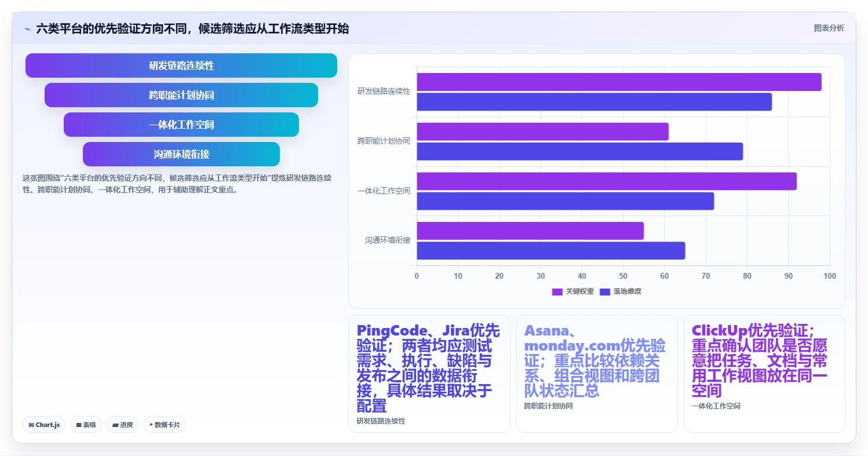The width and height of the screenshot is (868, 456).
Task: Open the Asana、monday.com优先验证 card headline
Action: (596, 360)
